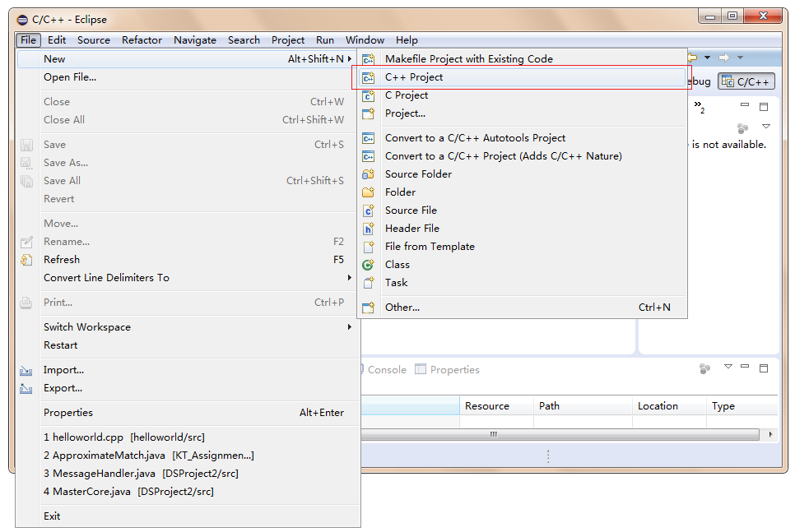
Task: Open the Help menu
Action: pyautogui.click(x=407, y=40)
